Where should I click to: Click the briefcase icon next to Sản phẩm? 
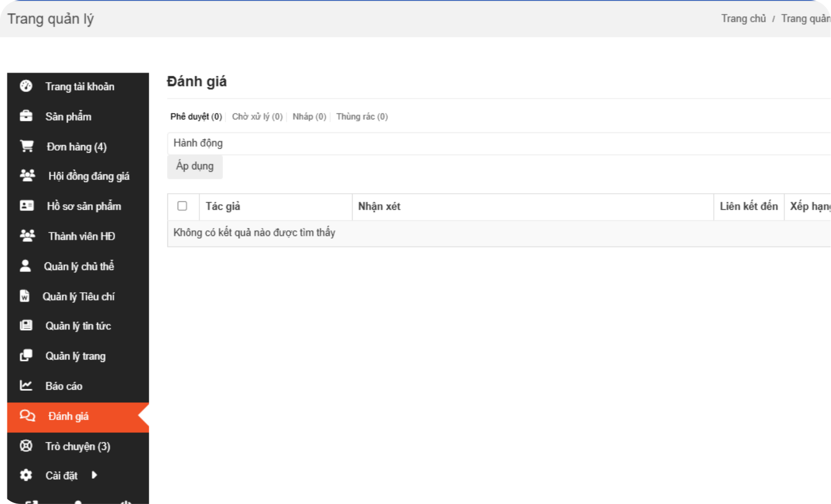tap(26, 116)
